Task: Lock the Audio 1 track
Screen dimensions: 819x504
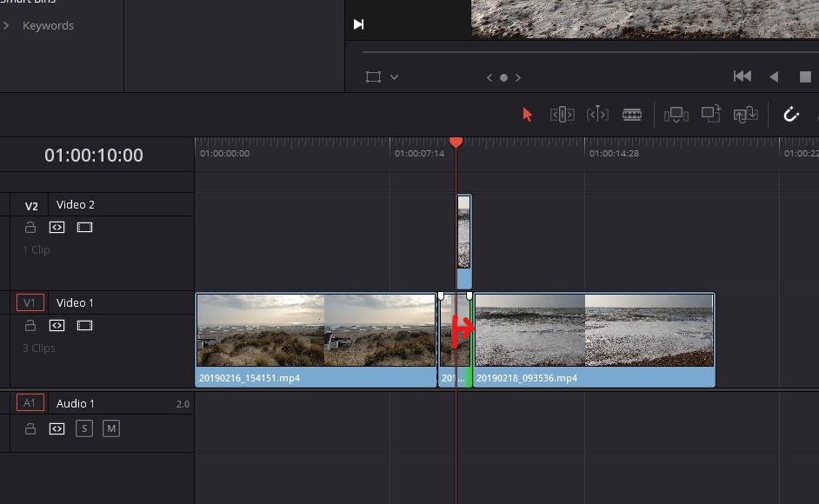Action: pyautogui.click(x=30, y=428)
